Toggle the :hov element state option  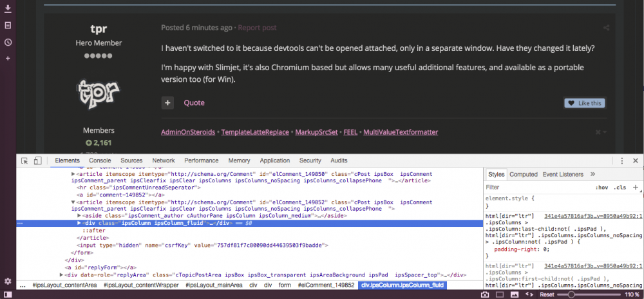[601, 188]
